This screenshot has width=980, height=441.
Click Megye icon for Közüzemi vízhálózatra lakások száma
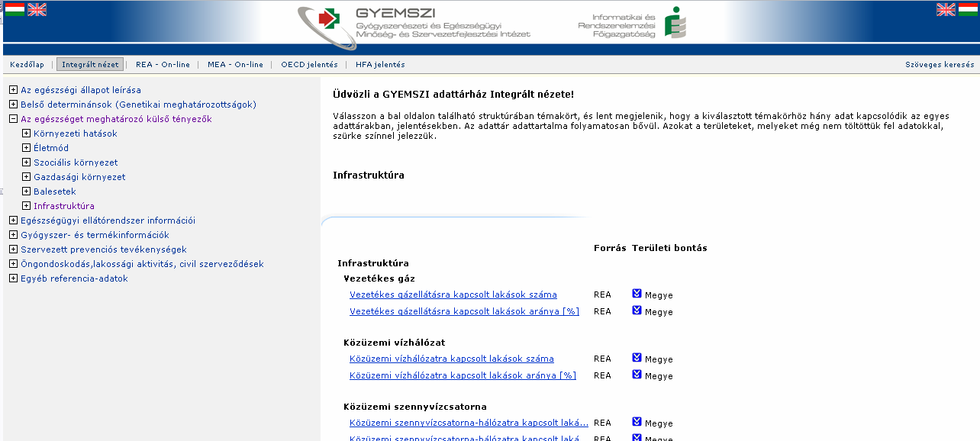click(637, 357)
